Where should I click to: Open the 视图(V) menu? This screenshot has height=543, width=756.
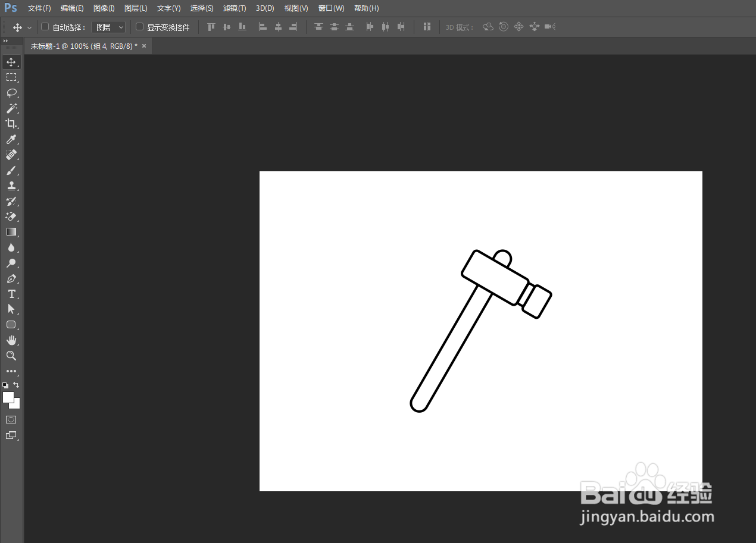tap(296, 8)
